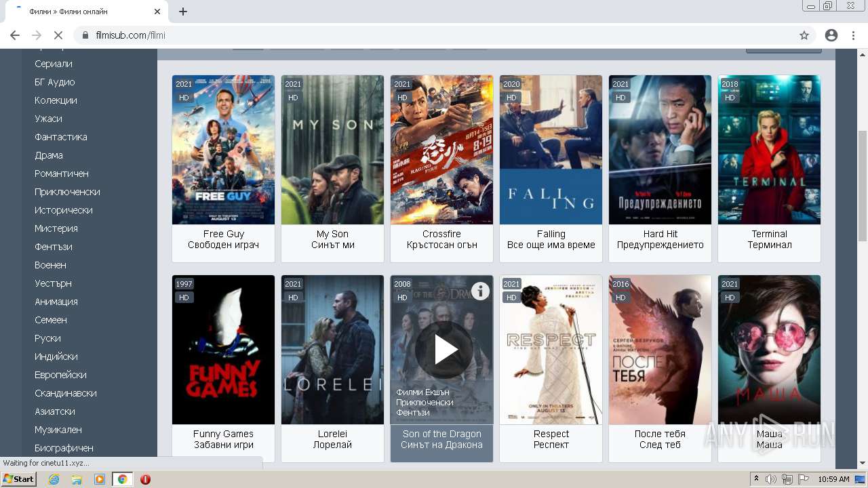Select Романтичен genre
868x488 pixels.
click(62, 174)
